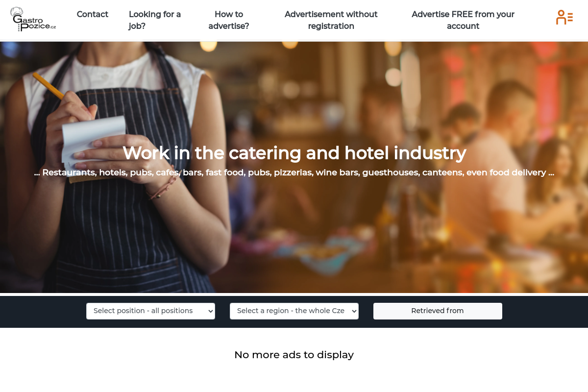Click the subtitle listing restaurants, hotels, pubs
The width and height of the screenshot is (588, 392).
point(294,172)
